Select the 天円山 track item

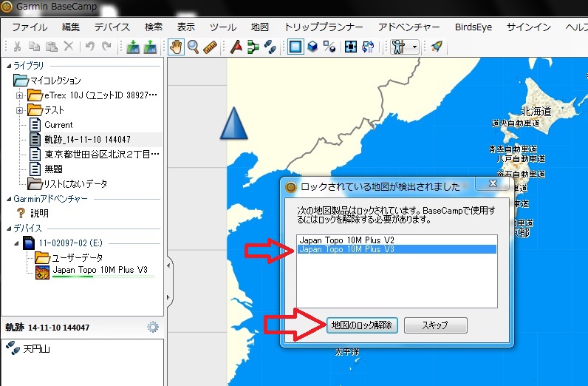[29, 349]
